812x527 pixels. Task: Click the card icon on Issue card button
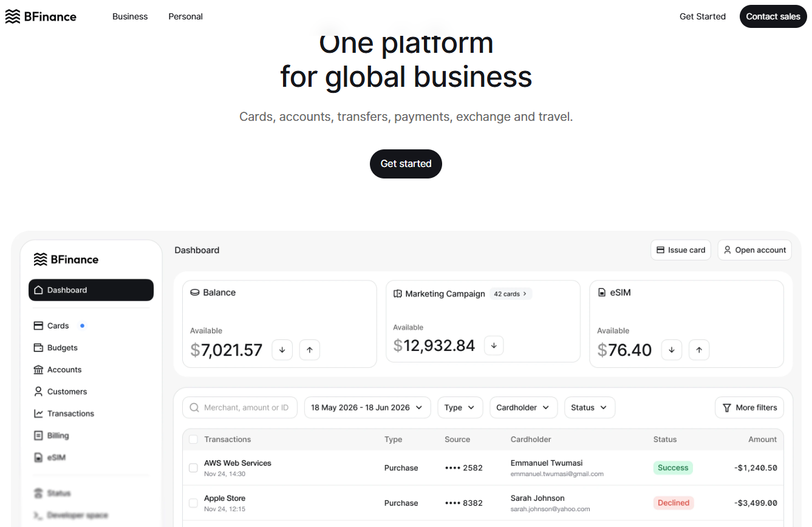661,250
